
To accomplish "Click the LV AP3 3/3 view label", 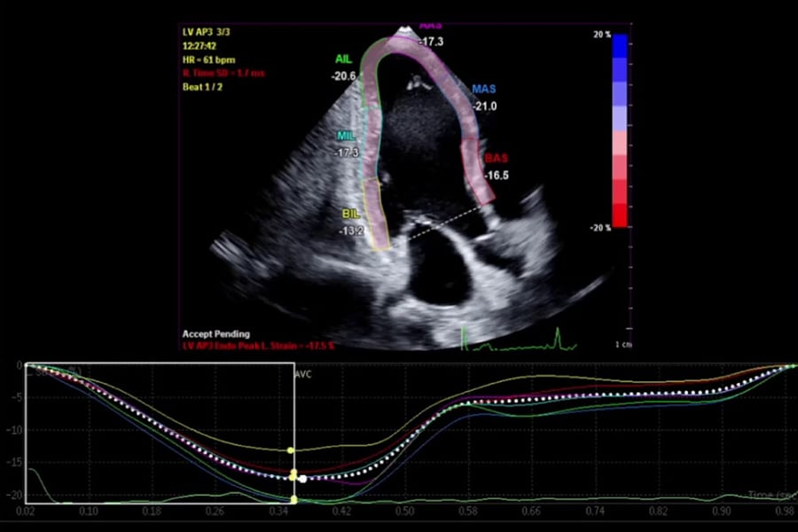I will point(205,31).
